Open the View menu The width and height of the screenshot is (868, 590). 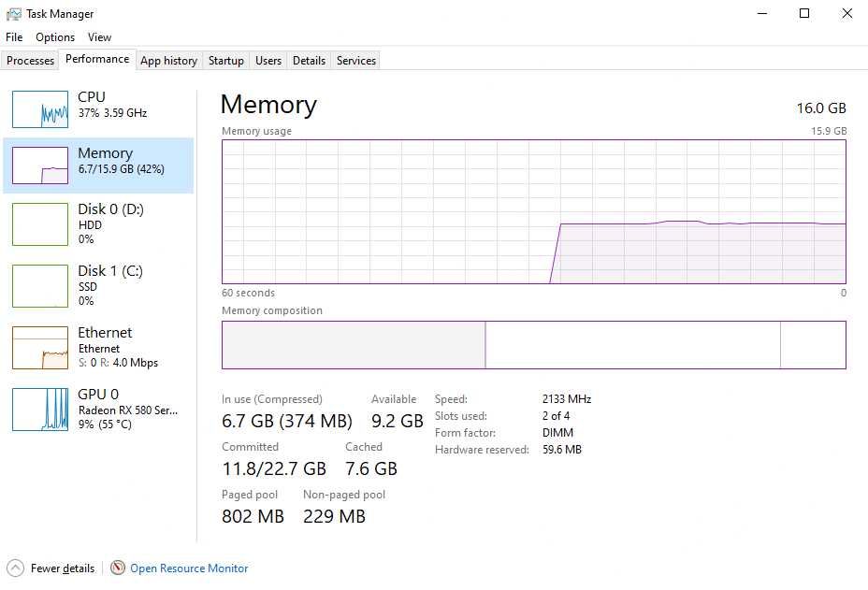point(99,37)
